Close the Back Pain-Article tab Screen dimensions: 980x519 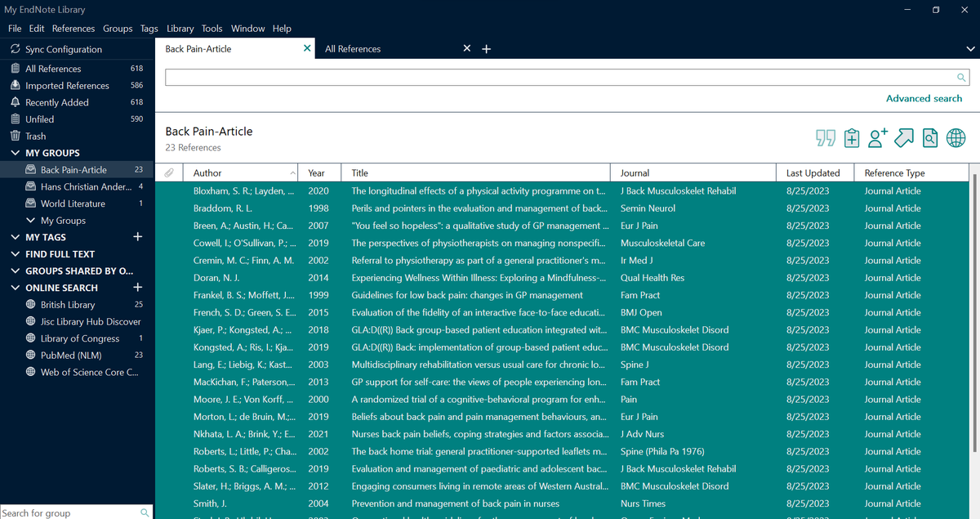307,48
